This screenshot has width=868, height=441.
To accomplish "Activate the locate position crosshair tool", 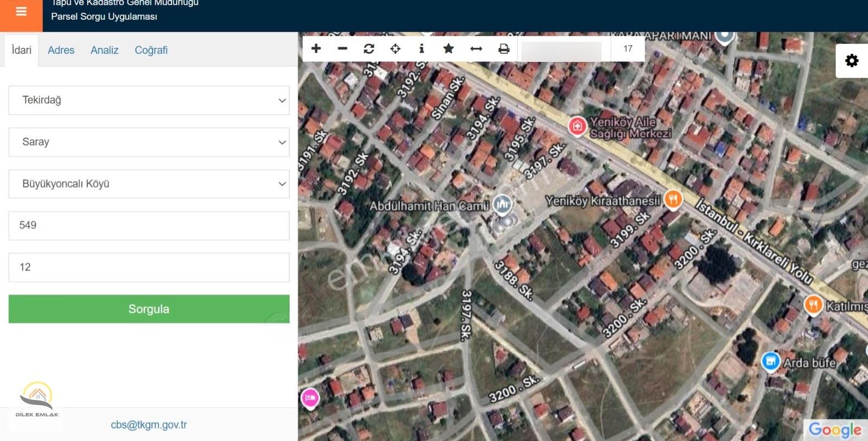I will point(395,49).
